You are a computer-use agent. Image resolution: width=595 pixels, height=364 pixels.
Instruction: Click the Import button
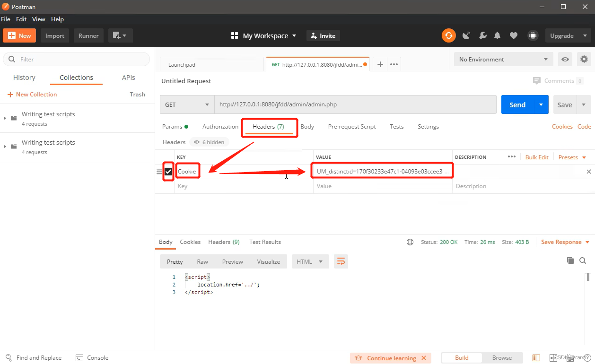coord(55,35)
